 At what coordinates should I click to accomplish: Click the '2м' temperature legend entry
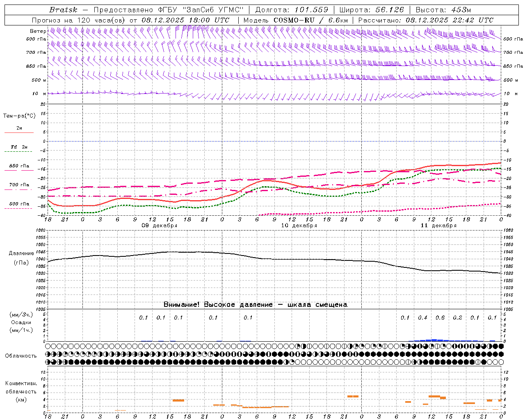(19, 128)
